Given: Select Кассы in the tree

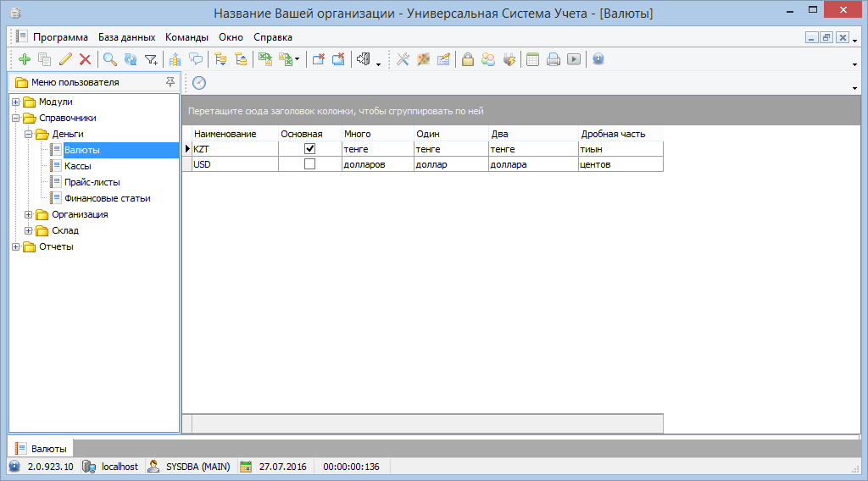Looking at the screenshot, I should 77,166.
